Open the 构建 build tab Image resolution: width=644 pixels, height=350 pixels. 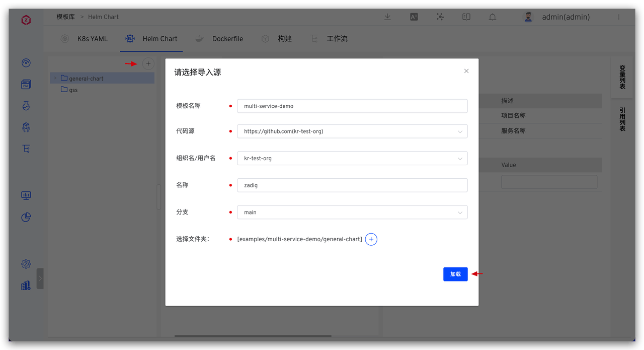[x=277, y=39]
